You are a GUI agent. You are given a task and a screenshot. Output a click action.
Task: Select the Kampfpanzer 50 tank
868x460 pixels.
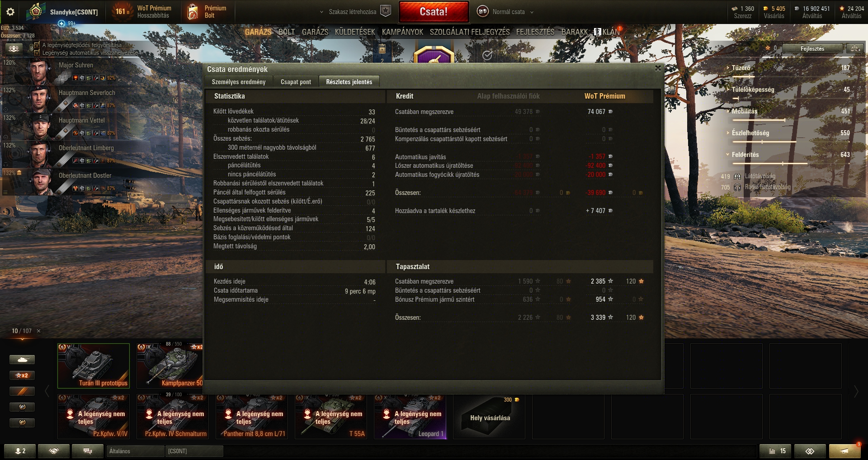click(x=170, y=365)
